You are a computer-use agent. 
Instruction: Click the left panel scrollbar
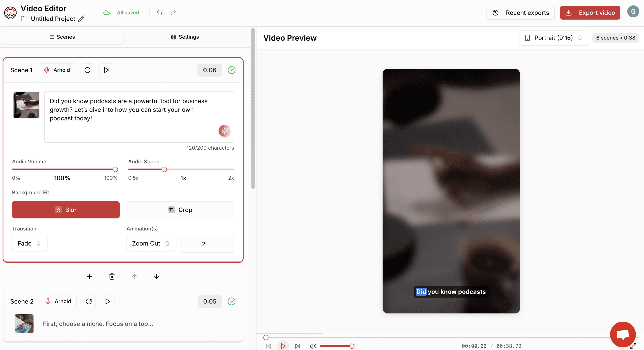coord(253,108)
